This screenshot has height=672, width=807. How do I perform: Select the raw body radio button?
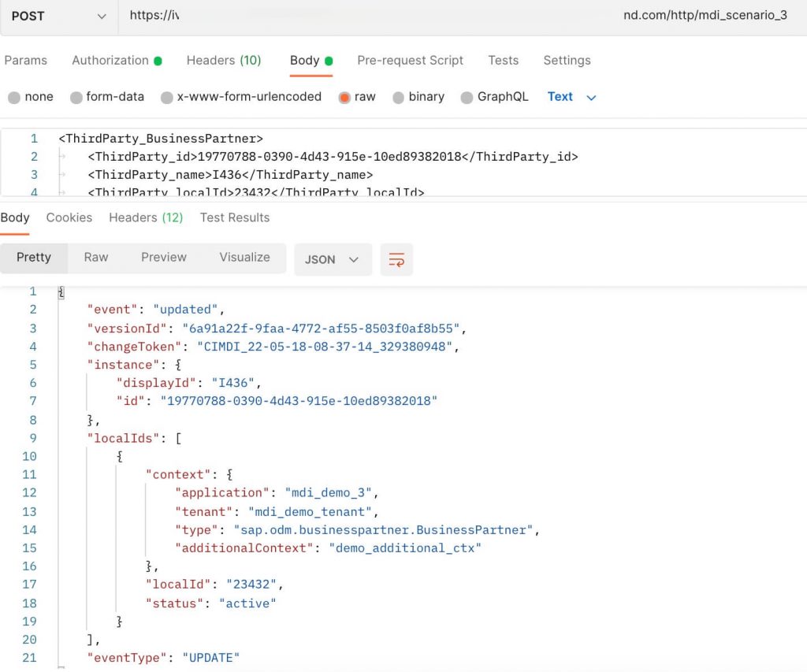coord(344,97)
